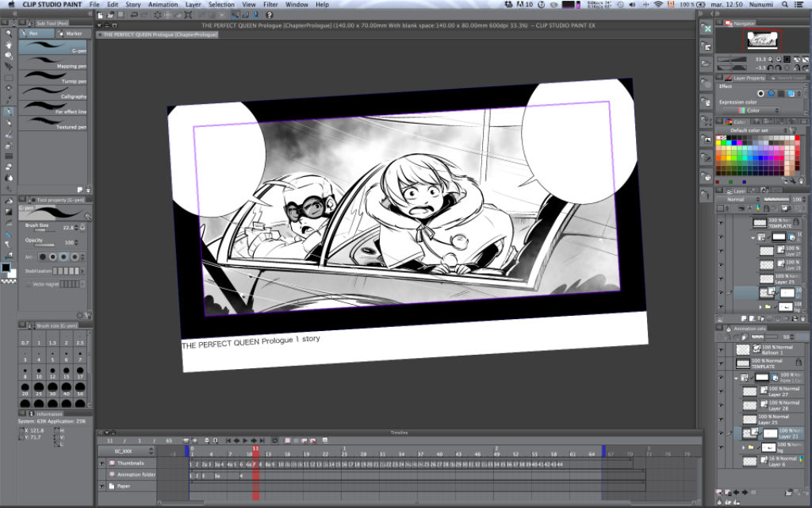Select the Gradient tool
Screen dimensions: 812x508
coord(8,211)
